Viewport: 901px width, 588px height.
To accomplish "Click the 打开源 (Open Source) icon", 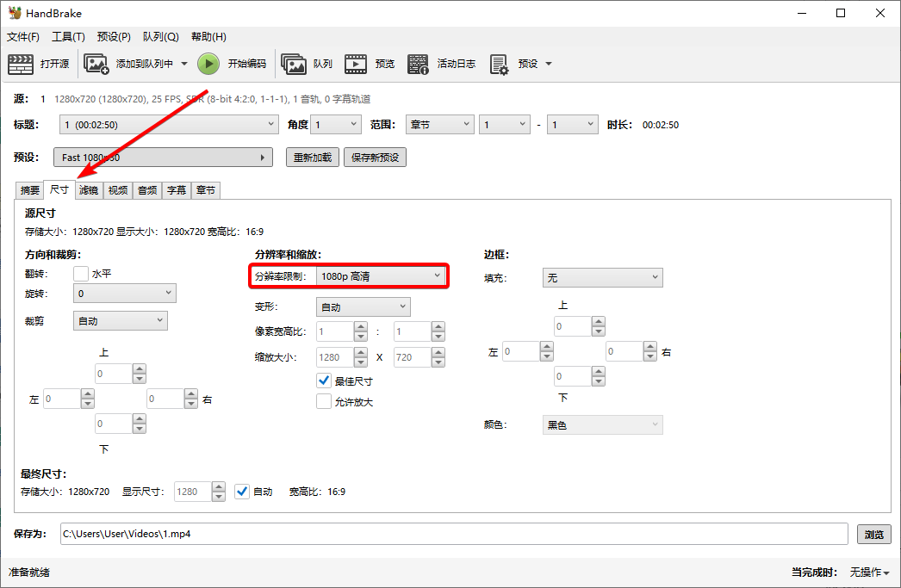I will [21, 63].
